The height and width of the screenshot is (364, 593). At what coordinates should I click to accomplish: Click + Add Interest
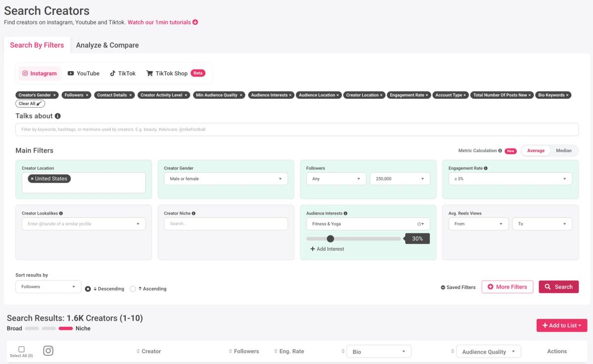[327, 249]
